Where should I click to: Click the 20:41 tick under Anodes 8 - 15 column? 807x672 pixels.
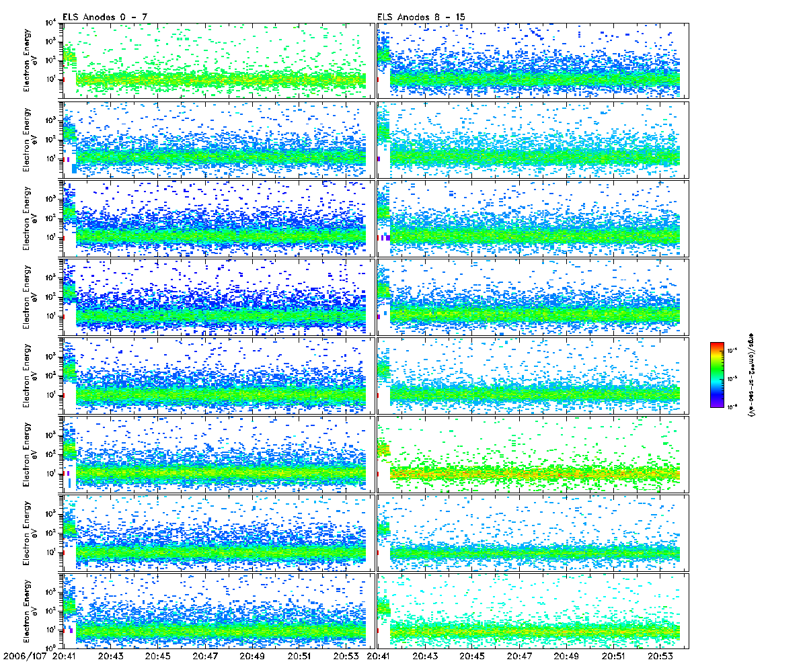[x=379, y=657]
